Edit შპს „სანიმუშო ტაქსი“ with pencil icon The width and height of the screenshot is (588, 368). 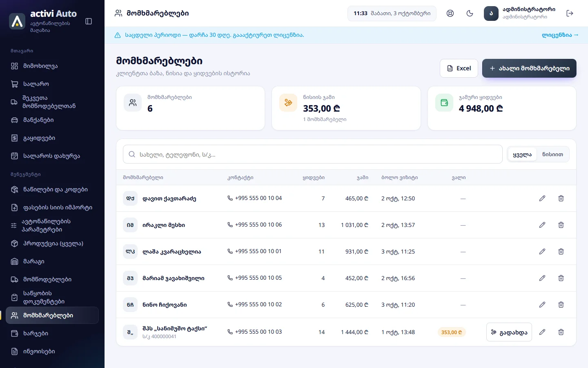(542, 332)
